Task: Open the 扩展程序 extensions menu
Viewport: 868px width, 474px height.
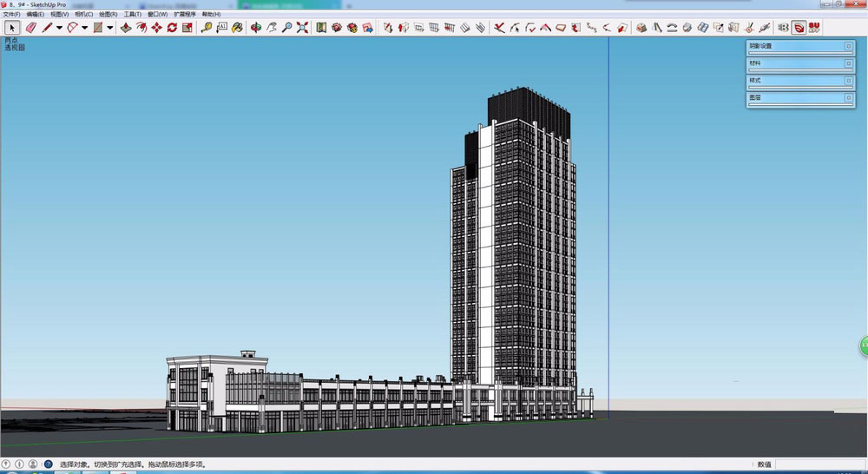Action: pos(185,15)
